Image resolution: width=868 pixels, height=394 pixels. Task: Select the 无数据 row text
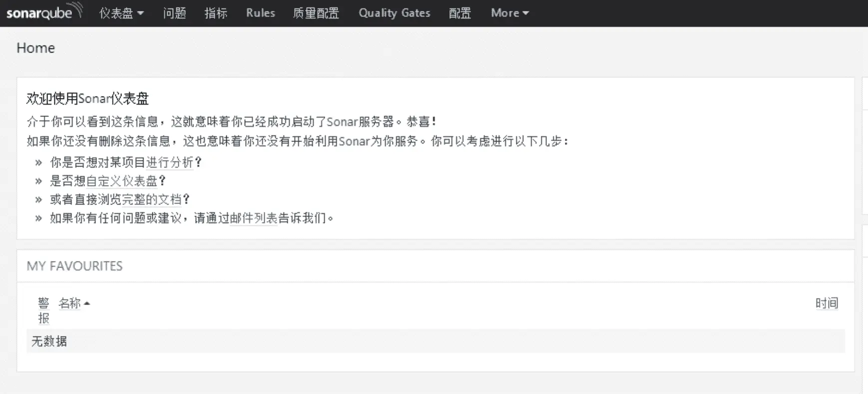tap(49, 341)
